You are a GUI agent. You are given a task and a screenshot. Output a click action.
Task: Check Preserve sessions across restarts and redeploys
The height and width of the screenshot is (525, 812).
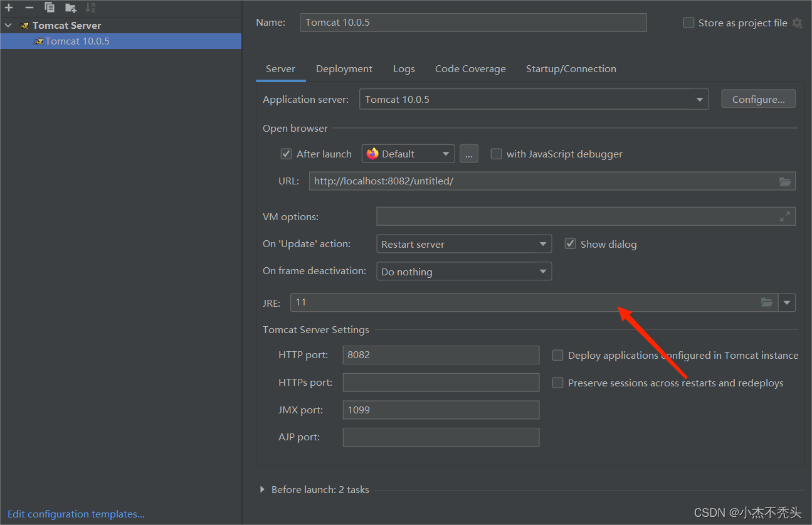click(557, 383)
